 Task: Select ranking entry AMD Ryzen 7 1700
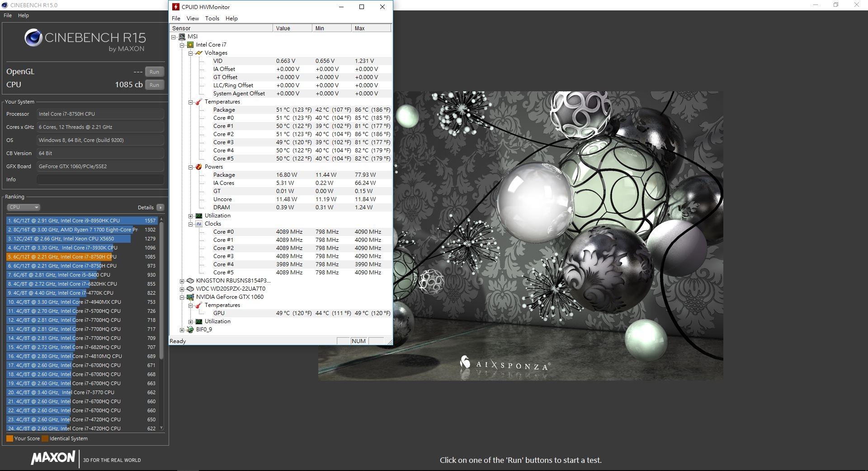pyautogui.click(x=81, y=230)
